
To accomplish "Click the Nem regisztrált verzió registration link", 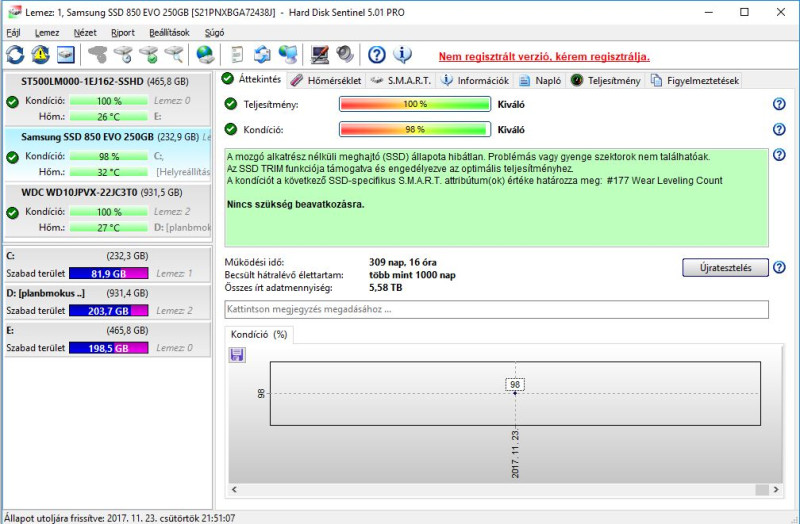I will 544,57.
